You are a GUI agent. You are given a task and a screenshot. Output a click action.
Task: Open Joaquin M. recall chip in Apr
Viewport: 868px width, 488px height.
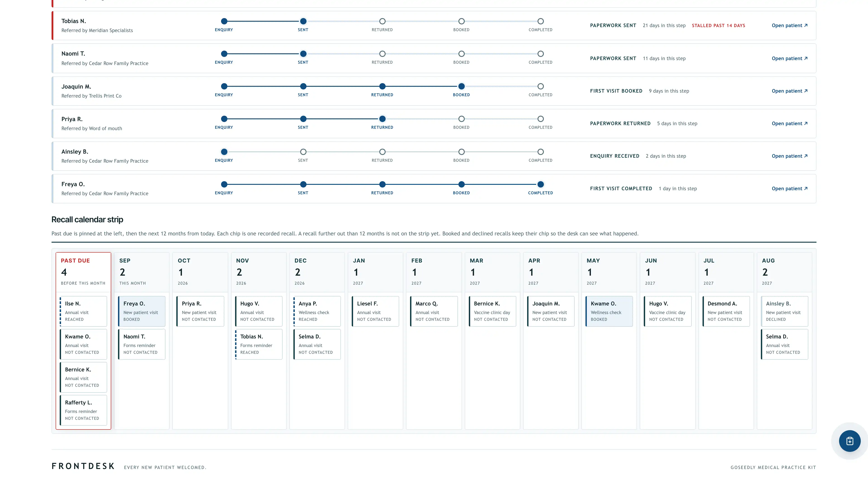551,311
